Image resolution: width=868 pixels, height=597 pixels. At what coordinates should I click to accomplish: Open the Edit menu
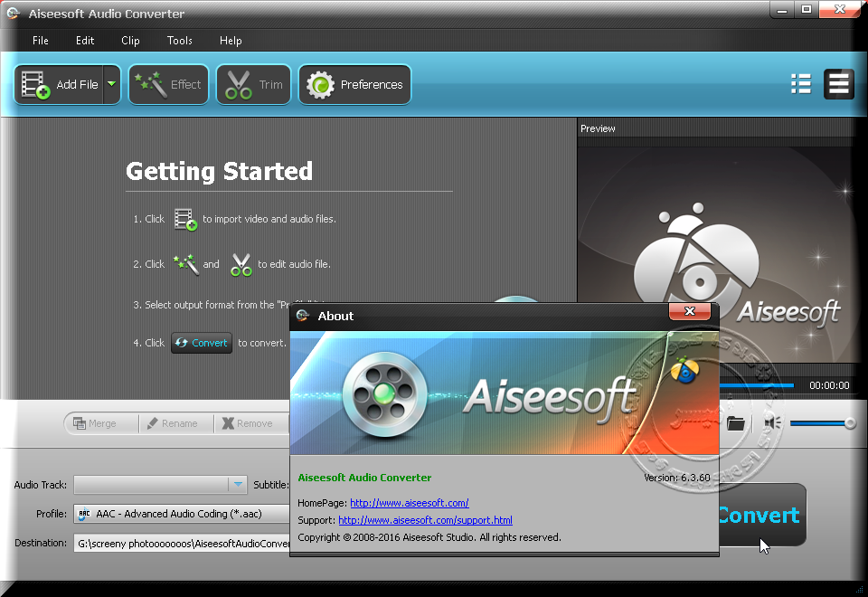[x=85, y=41]
